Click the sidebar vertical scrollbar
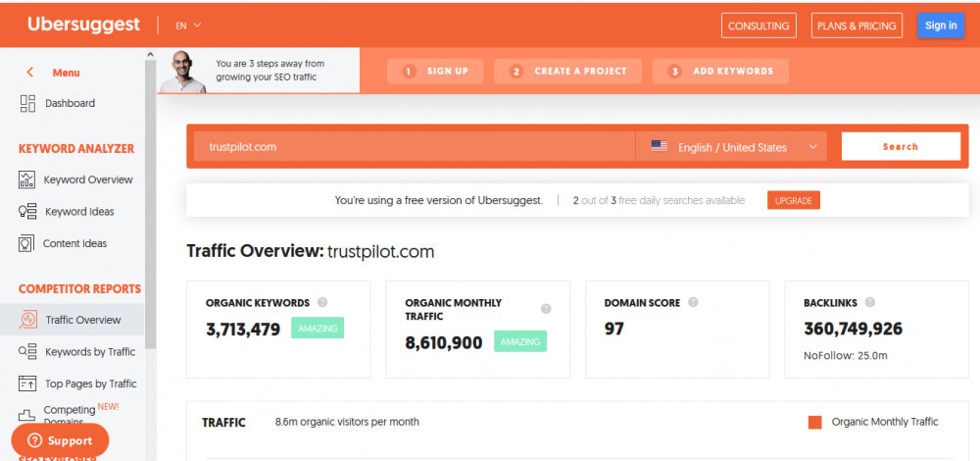 [x=150, y=203]
